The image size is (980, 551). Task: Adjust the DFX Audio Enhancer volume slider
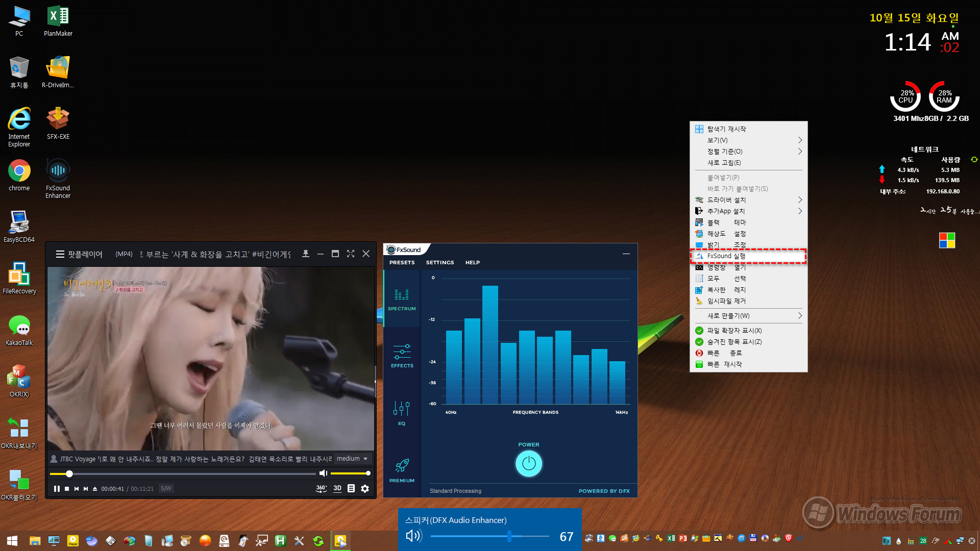[x=489, y=536]
